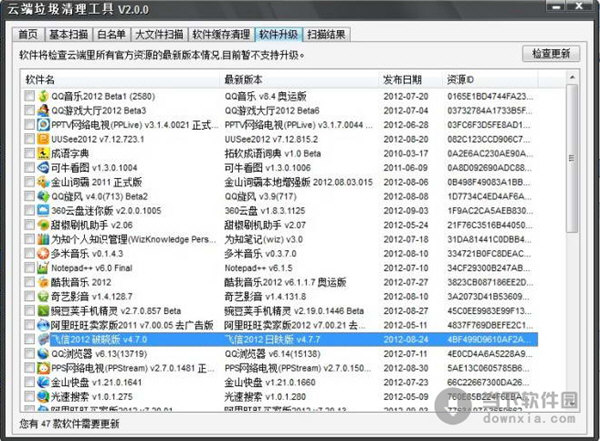Enable the 360云盘迷你版 checkbox
Viewport: 600px width, 441px height.
click(29, 211)
